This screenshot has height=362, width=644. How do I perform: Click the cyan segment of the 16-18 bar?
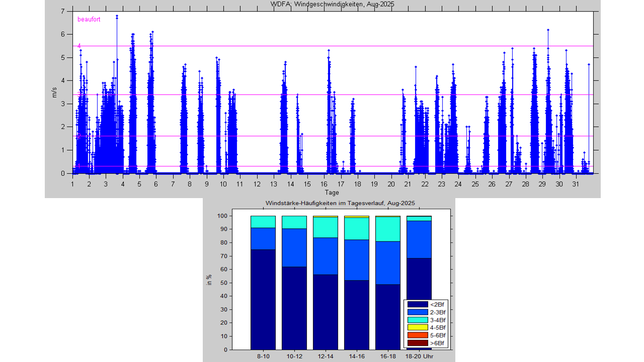[x=388, y=229]
